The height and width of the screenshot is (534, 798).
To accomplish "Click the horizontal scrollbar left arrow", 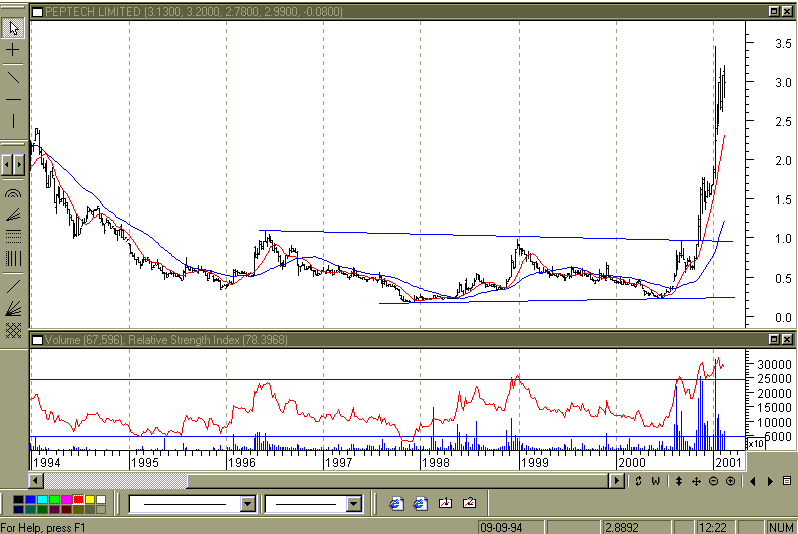I will [36, 481].
